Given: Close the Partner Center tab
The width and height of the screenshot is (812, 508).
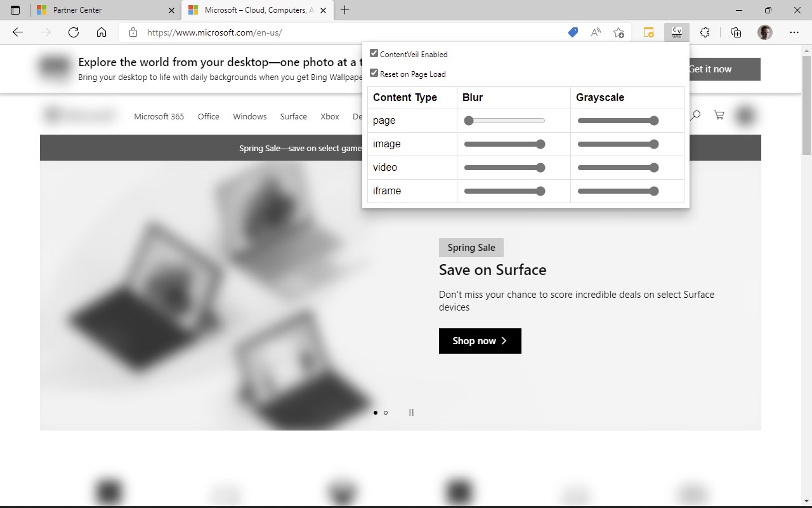Looking at the screenshot, I should 171,10.
